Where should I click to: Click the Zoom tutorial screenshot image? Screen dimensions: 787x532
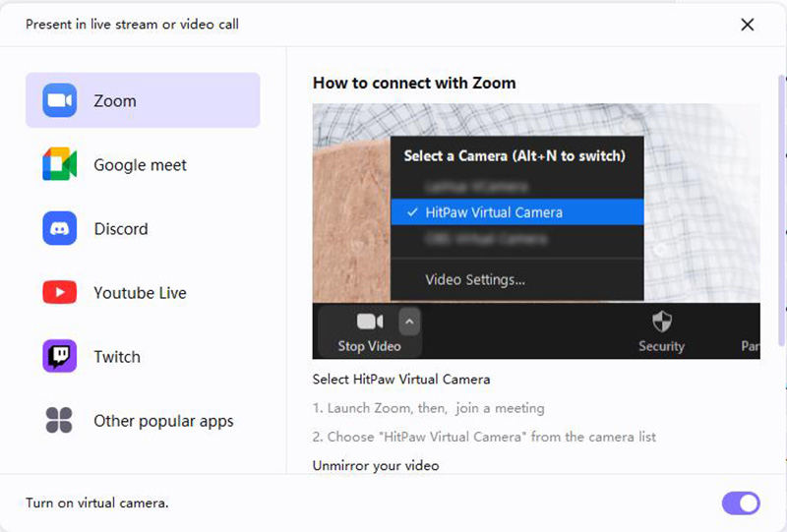click(x=536, y=231)
